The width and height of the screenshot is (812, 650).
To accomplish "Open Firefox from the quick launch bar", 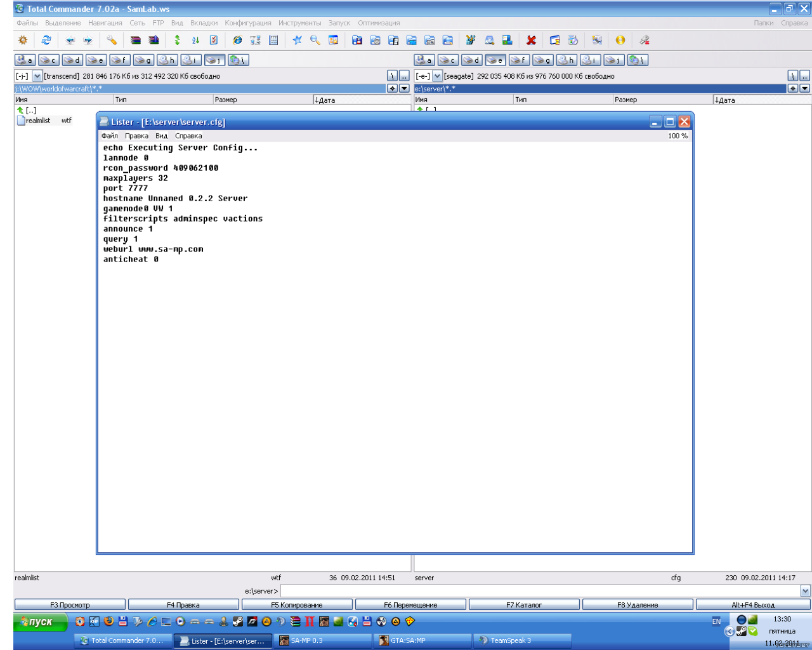I will point(108,621).
